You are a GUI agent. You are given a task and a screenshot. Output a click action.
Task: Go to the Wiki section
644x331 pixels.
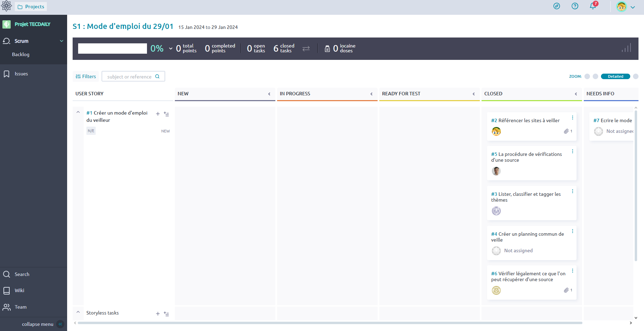pos(19,290)
